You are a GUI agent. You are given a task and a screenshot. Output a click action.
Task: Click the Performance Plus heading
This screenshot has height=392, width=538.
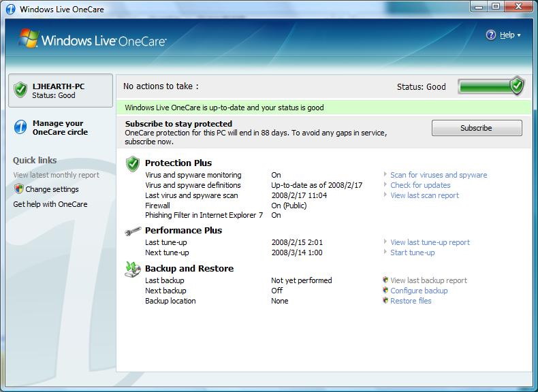tap(184, 231)
